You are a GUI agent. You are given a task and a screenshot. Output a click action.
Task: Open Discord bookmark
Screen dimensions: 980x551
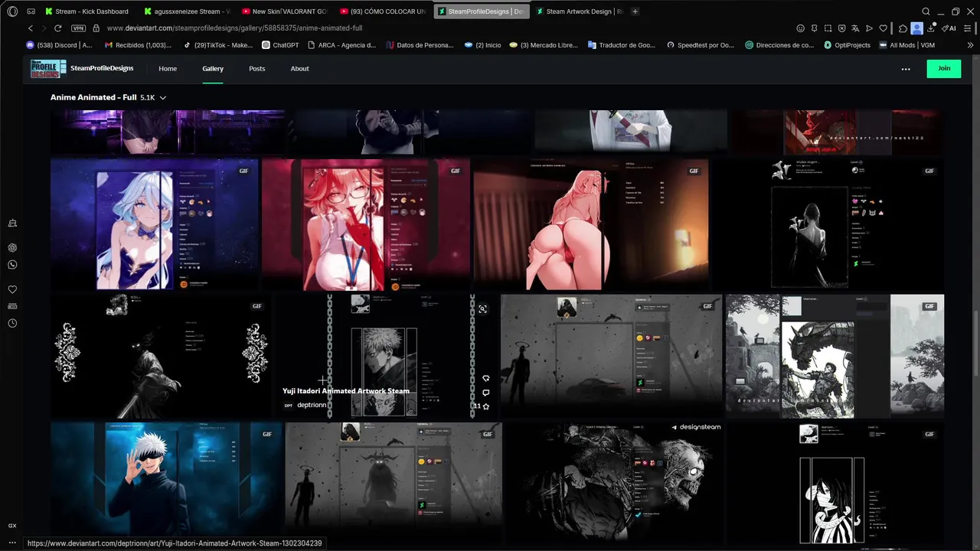tap(59, 45)
